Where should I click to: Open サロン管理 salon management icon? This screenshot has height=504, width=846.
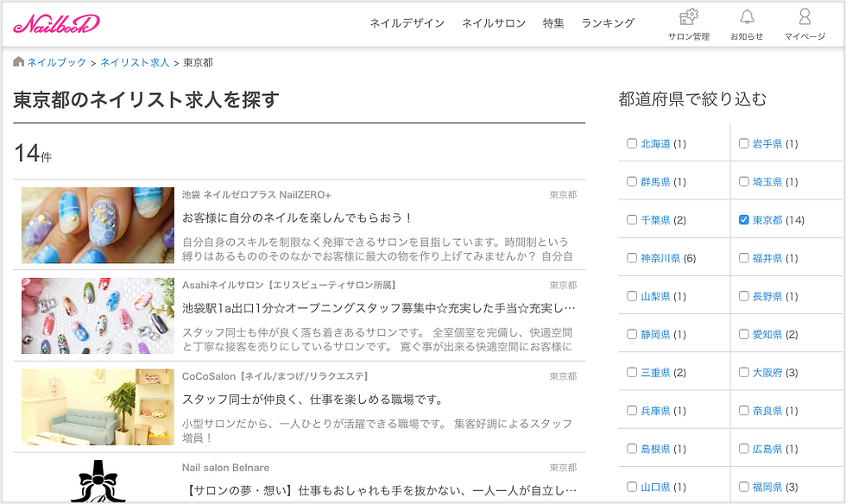click(x=689, y=25)
